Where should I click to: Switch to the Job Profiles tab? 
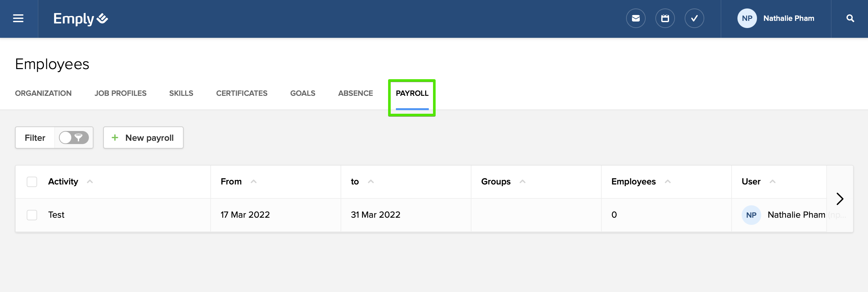pyautogui.click(x=120, y=94)
